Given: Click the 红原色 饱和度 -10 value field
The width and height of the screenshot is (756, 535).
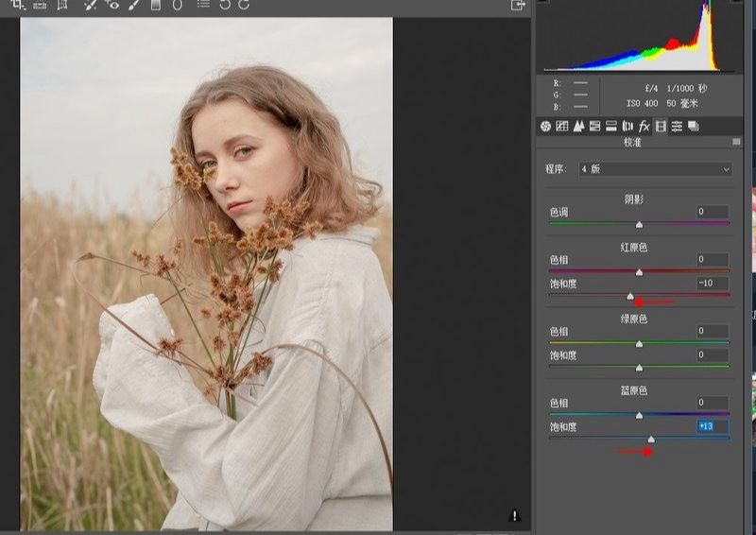Looking at the screenshot, I should tap(713, 284).
